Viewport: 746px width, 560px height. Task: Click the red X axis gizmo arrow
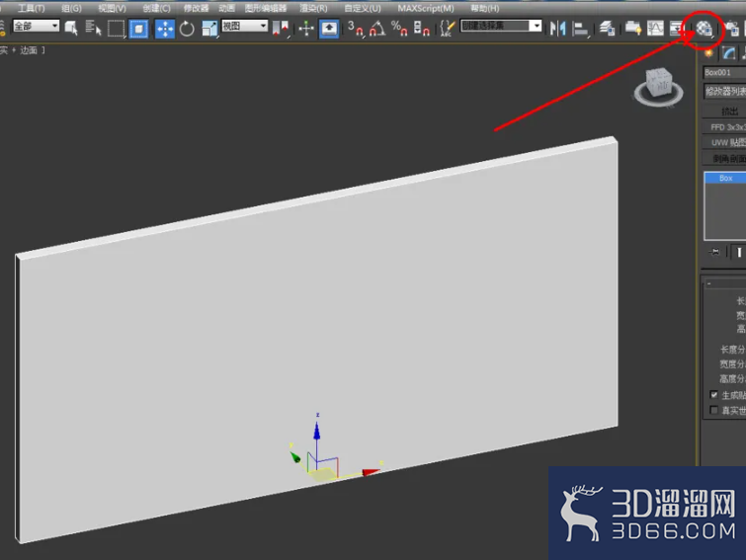(372, 471)
